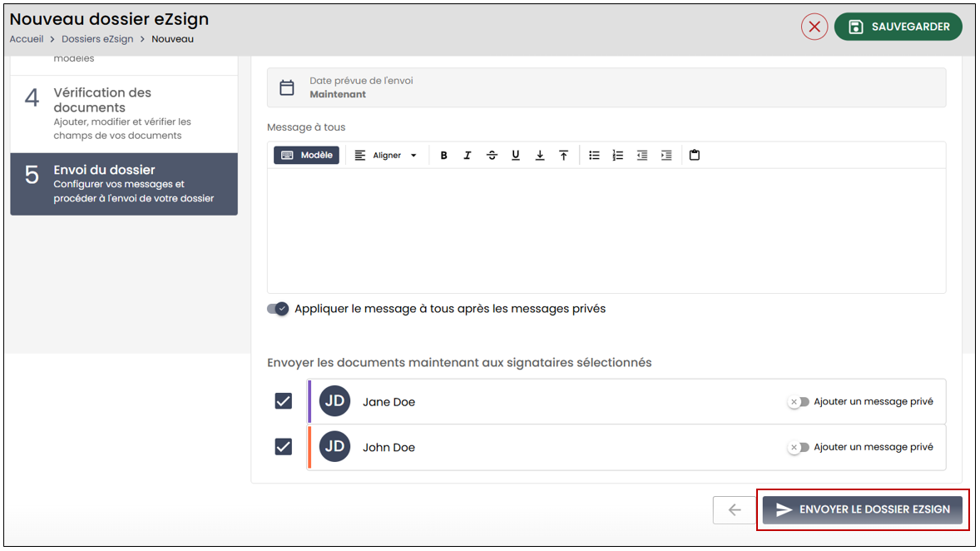Save the folder with Sauvegarder
The width and height of the screenshot is (980, 551).
(x=898, y=27)
